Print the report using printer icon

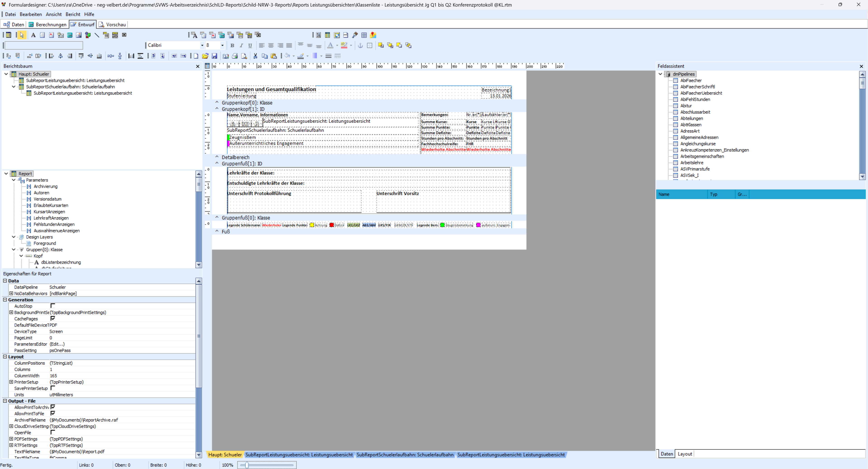(235, 56)
